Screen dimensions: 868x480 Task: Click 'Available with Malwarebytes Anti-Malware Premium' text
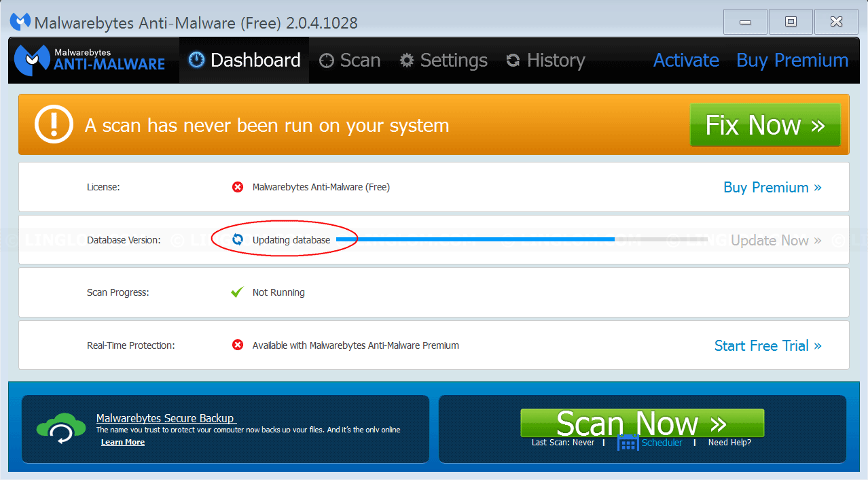click(356, 345)
